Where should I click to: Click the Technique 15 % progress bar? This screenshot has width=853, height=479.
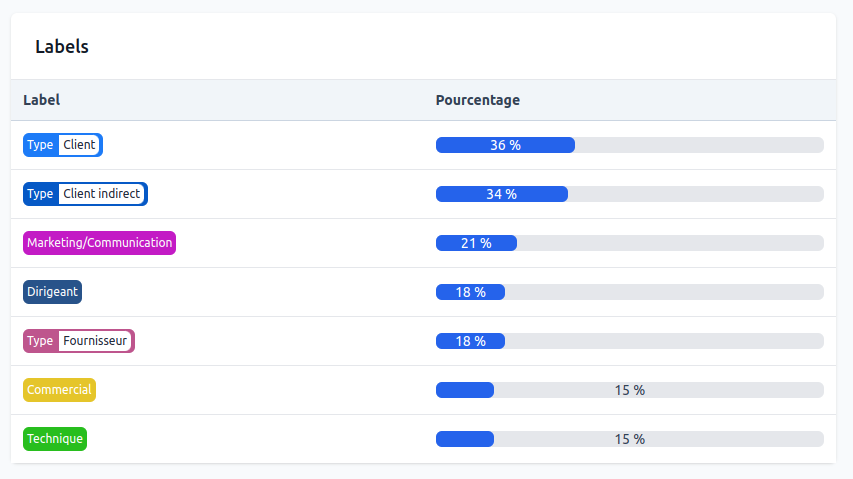(629, 439)
